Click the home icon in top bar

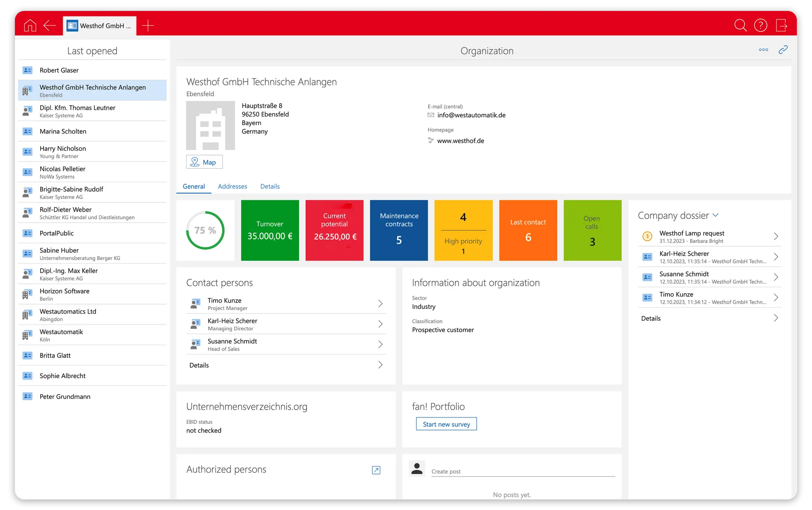point(30,26)
